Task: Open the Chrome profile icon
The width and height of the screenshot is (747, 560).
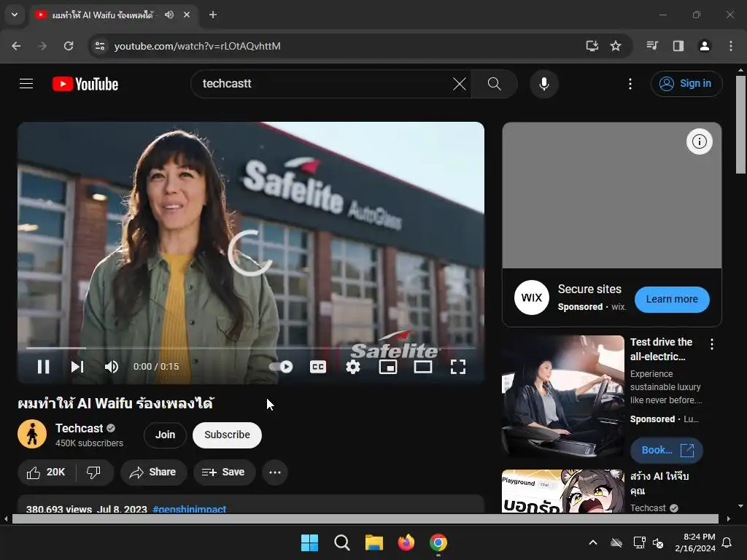Action: click(704, 46)
